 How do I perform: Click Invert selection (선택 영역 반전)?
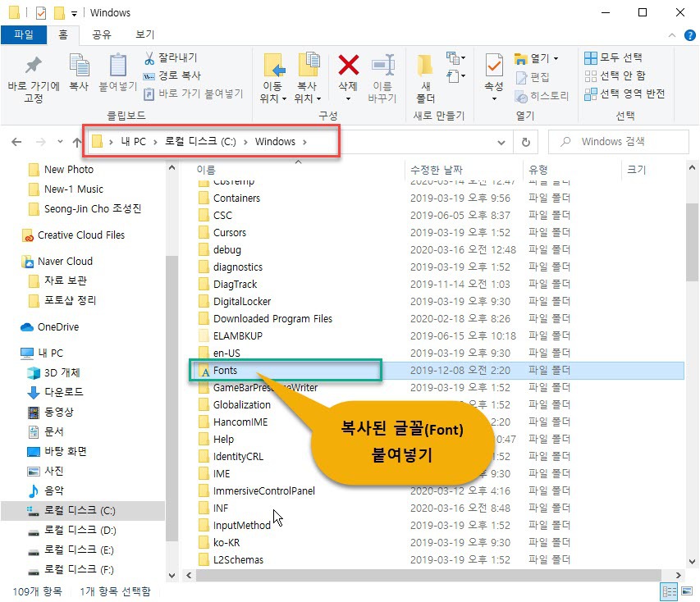[x=625, y=93]
